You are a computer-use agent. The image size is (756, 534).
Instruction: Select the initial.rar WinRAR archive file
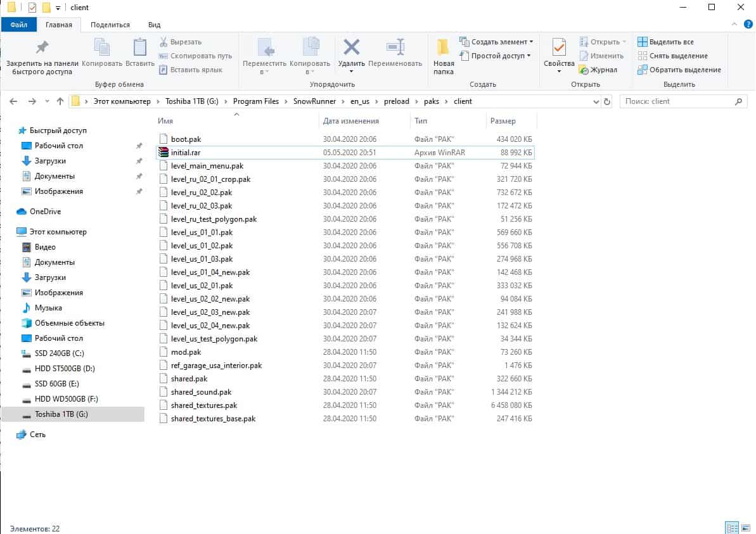tap(186, 153)
